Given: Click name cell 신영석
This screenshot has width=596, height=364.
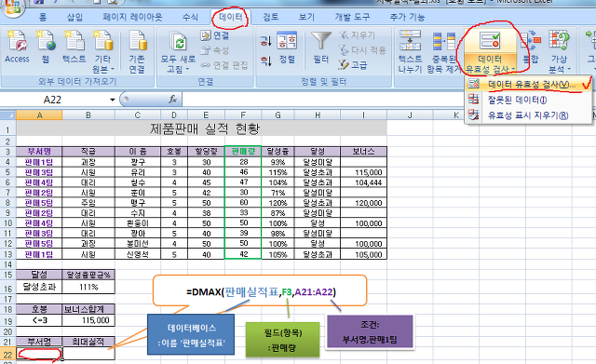Looking at the screenshot, I should click(x=138, y=254).
